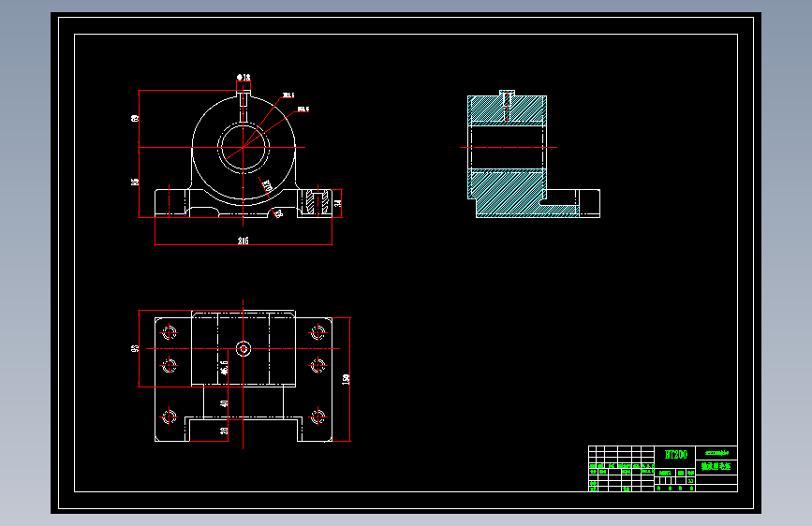Screen dimensions: 812x526
Task: Click the 34 height dimension on front view
Action: (338, 203)
